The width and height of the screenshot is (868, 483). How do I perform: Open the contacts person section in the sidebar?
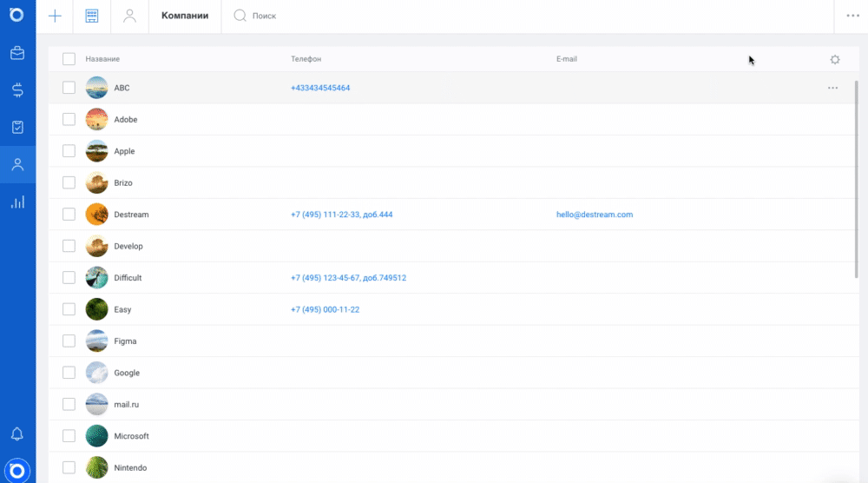17,164
